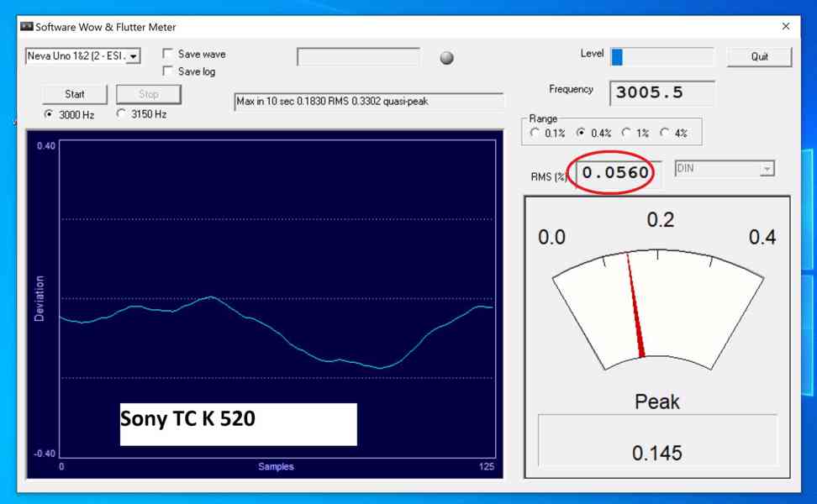Click the Peak label under the meter
The height and width of the screenshot is (504, 817).
tap(657, 402)
